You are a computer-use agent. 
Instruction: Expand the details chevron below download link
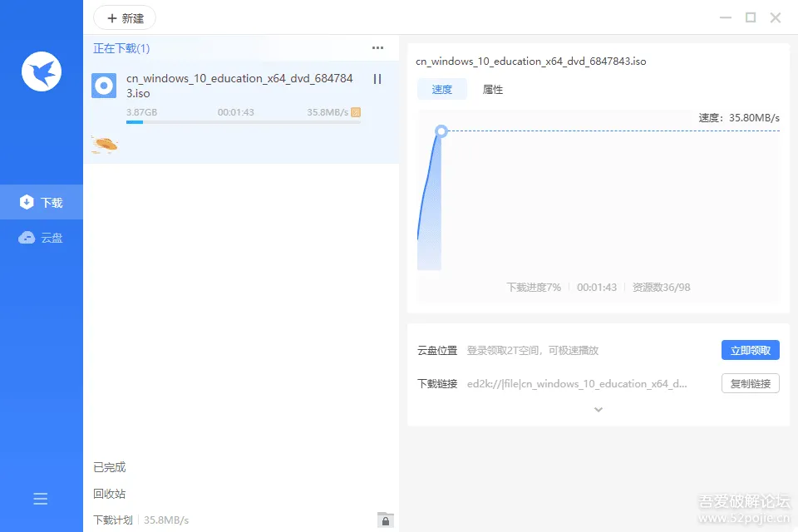point(598,409)
